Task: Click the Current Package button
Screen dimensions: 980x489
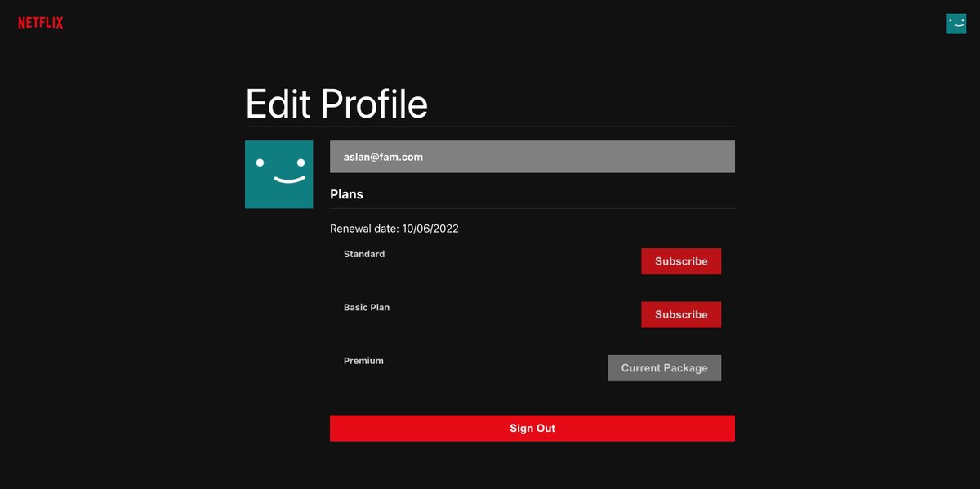Action: (664, 367)
